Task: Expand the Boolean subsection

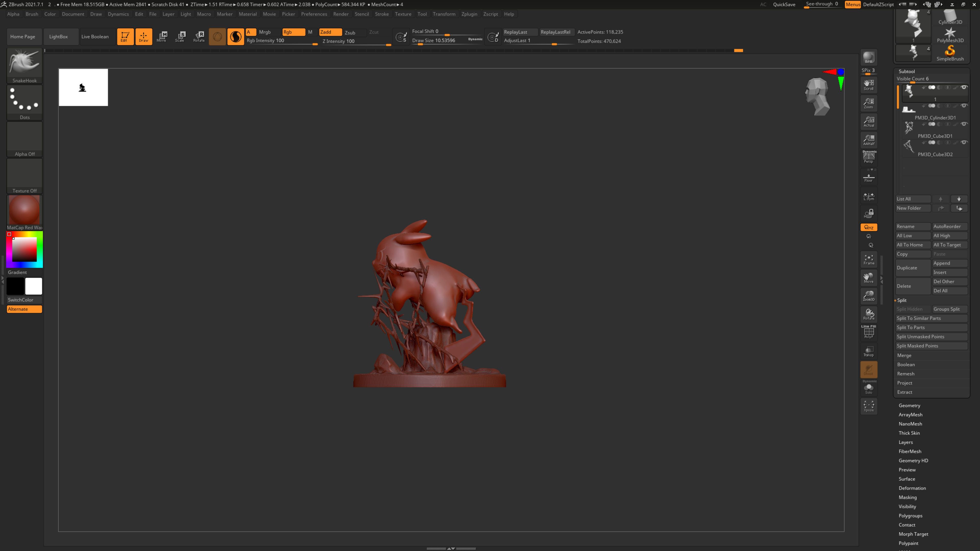Action: [x=906, y=364]
